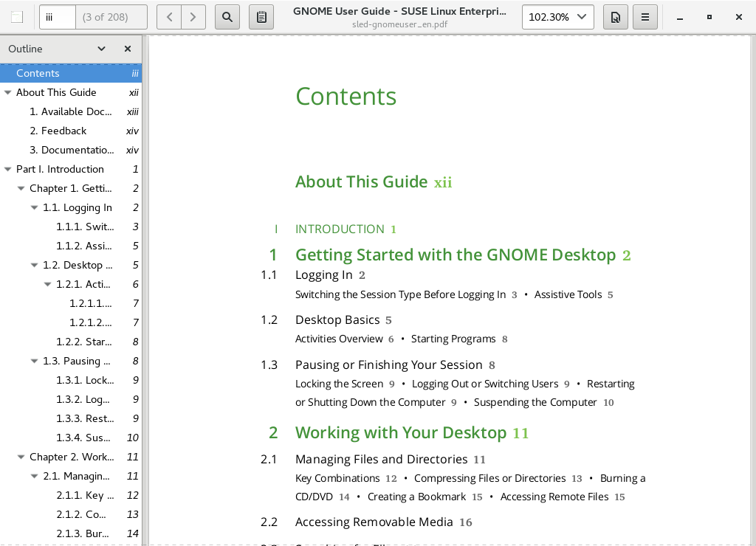
Task: Click the page number input field
Action: [57, 17]
